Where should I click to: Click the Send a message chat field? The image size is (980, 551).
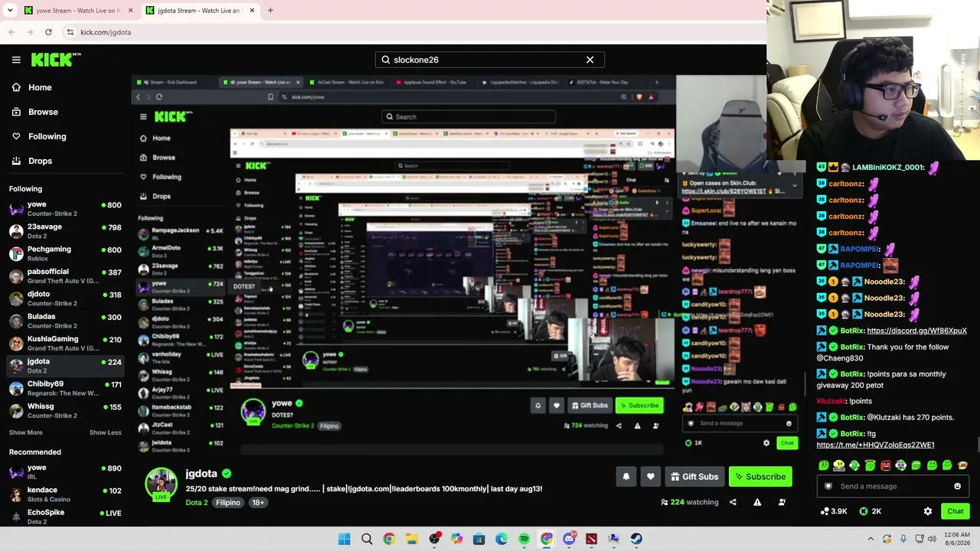point(892,486)
